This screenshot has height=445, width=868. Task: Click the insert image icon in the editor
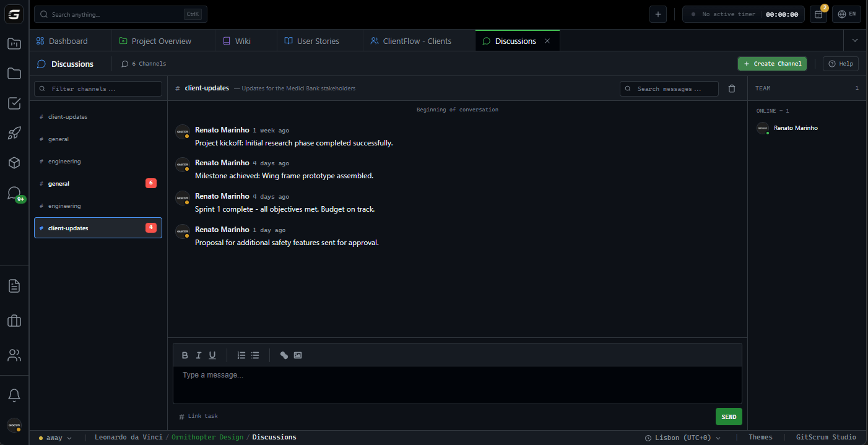click(x=298, y=355)
